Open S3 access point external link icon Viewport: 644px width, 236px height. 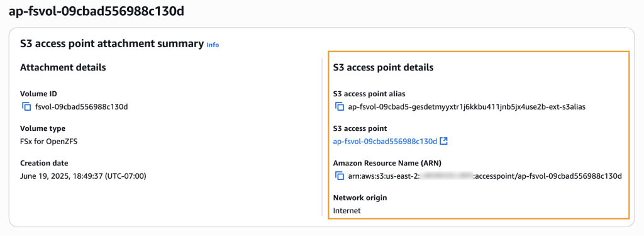[443, 141]
